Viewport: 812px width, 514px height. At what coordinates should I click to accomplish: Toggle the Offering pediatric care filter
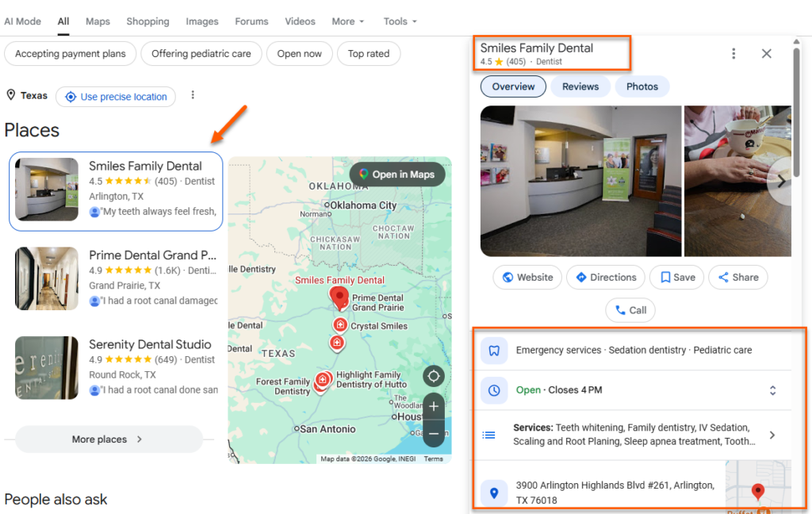pyautogui.click(x=201, y=54)
